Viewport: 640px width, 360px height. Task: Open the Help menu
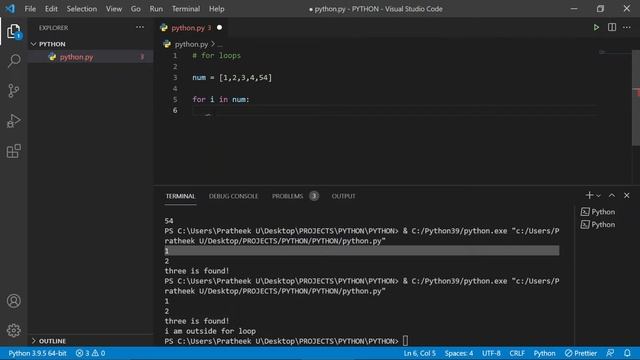click(x=216, y=9)
